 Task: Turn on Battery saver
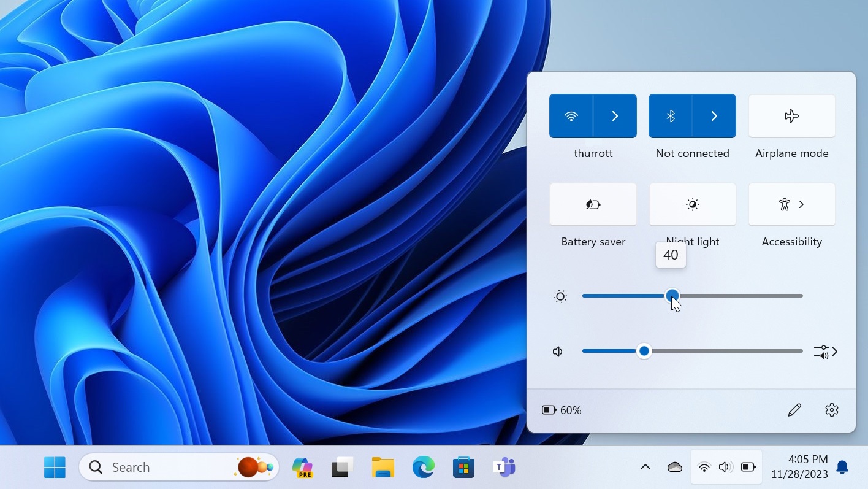pos(593,204)
